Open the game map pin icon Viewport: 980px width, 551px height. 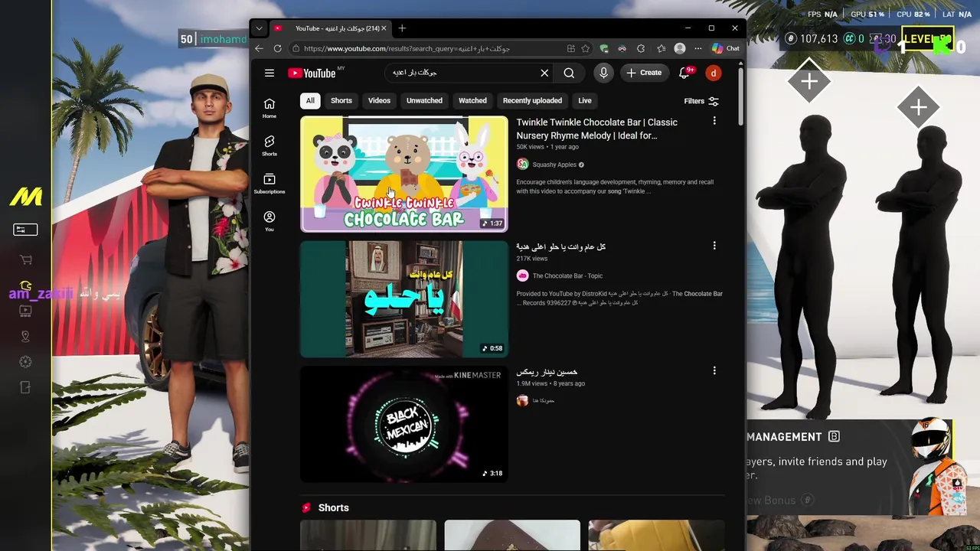(25, 337)
